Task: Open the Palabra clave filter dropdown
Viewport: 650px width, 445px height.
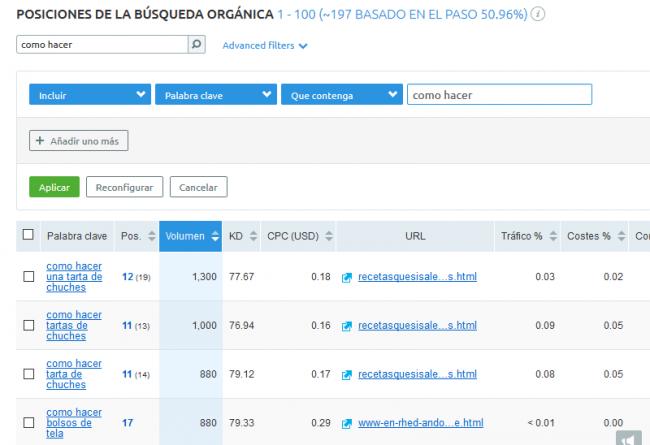Action: tap(216, 95)
